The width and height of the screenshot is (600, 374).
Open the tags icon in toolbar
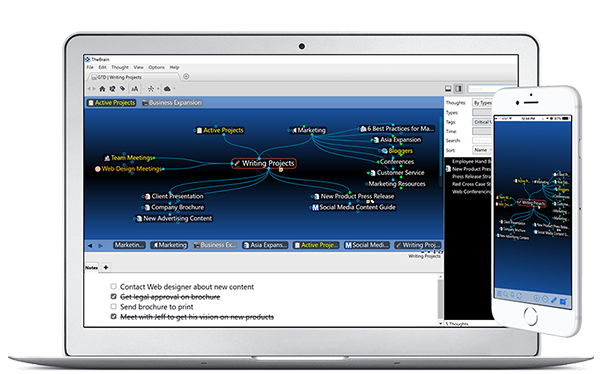tap(122, 89)
